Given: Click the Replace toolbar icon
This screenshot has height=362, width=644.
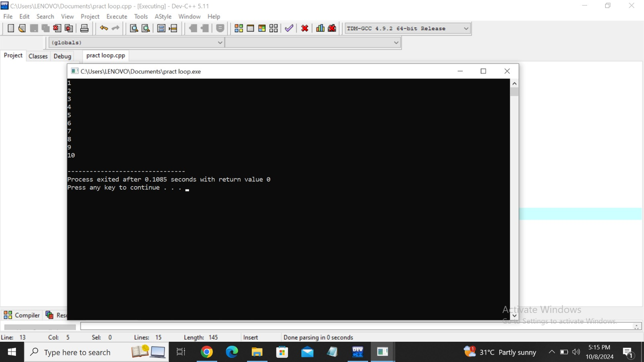Looking at the screenshot, I should [145, 28].
